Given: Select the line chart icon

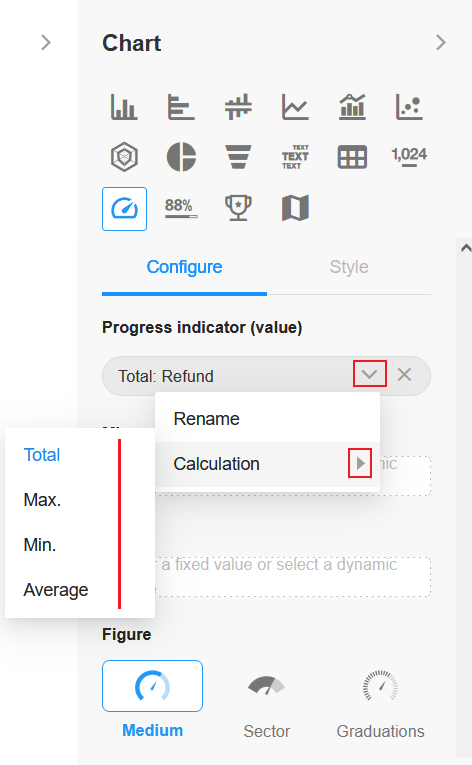Looking at the screenshot, I should [295, 107].
